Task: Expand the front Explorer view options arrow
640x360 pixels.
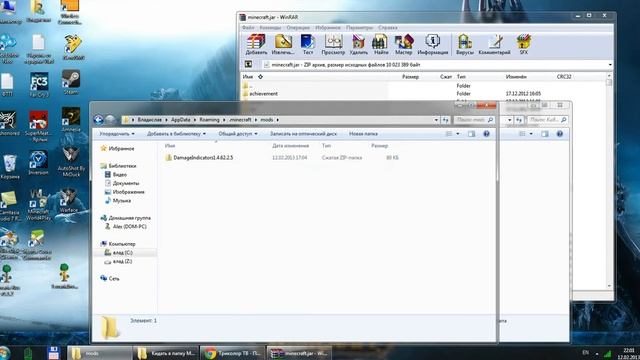Action: [x=458, y=134]
